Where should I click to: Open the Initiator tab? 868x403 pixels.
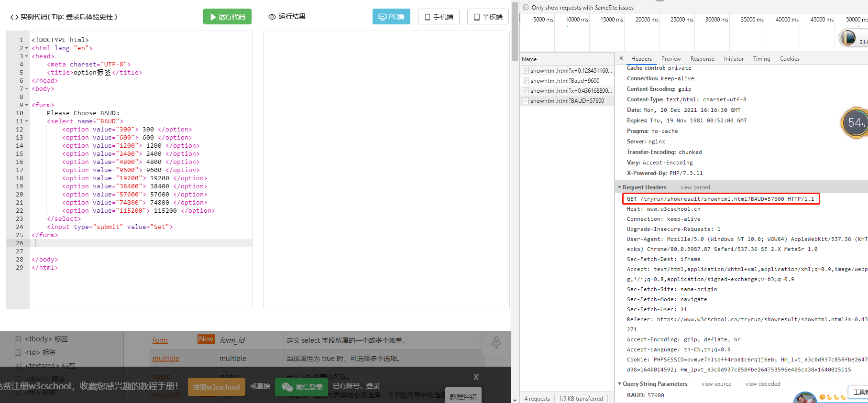click(734, 59)
